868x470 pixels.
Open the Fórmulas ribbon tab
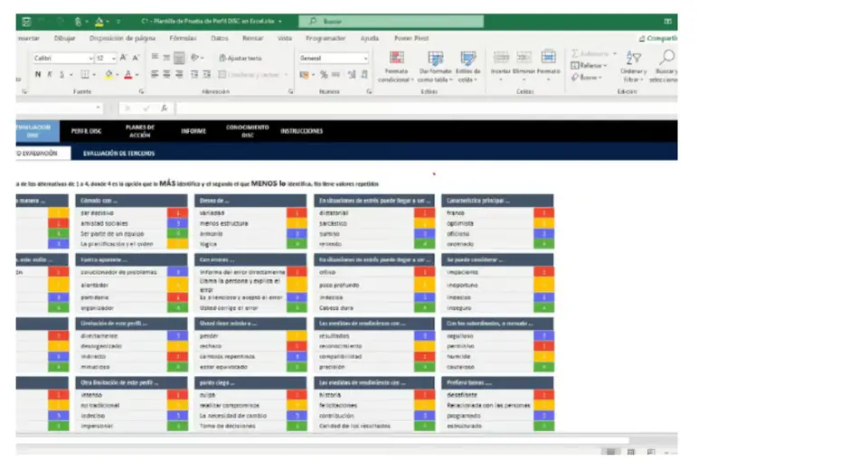click(183, 38)
